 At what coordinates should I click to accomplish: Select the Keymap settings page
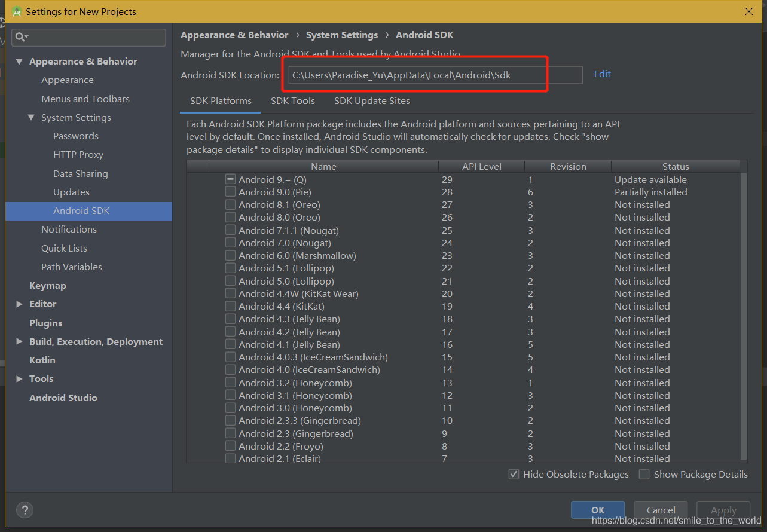pos(48,286)
